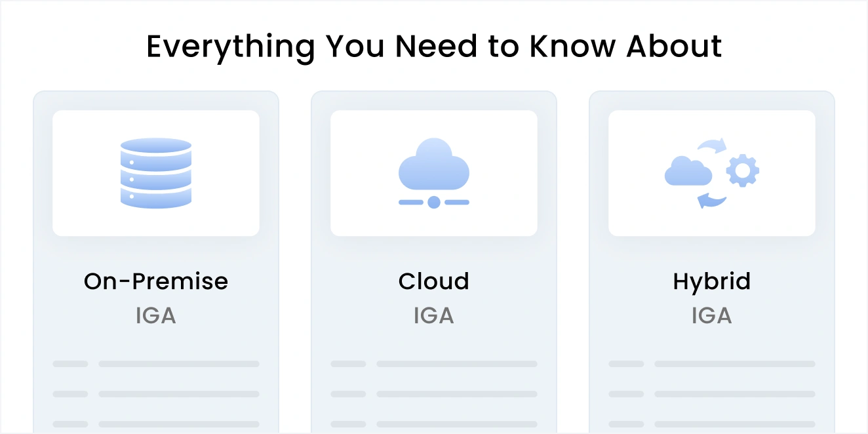
Task: Select the On-Premise heading
Action: [x=156, y=281]
